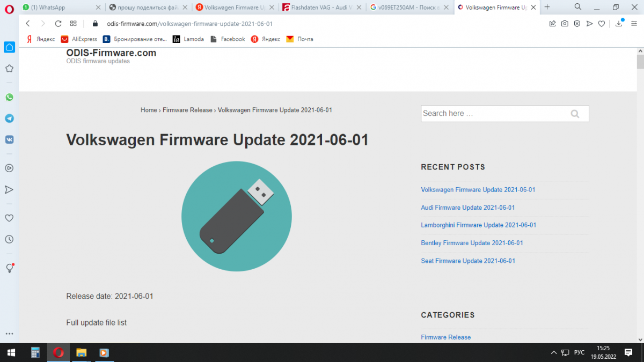This screenshot has width=644, height=362.
Task: Open the РУС language switcher
Action: (x=579, y=352)
